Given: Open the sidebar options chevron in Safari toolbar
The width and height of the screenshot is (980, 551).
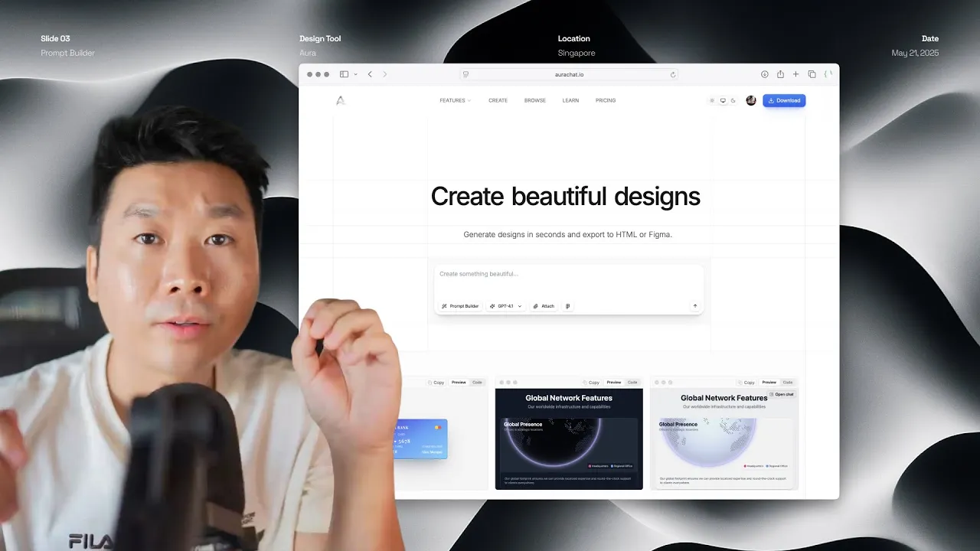Looking at the screenshot, I should point(355,74).
